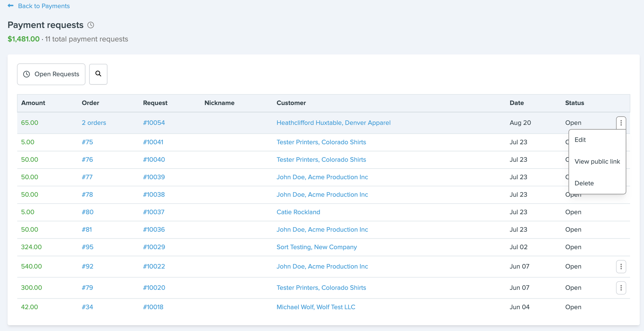Open customer Catie Rockland
This screenshot has height=331, width=644.
298,212
